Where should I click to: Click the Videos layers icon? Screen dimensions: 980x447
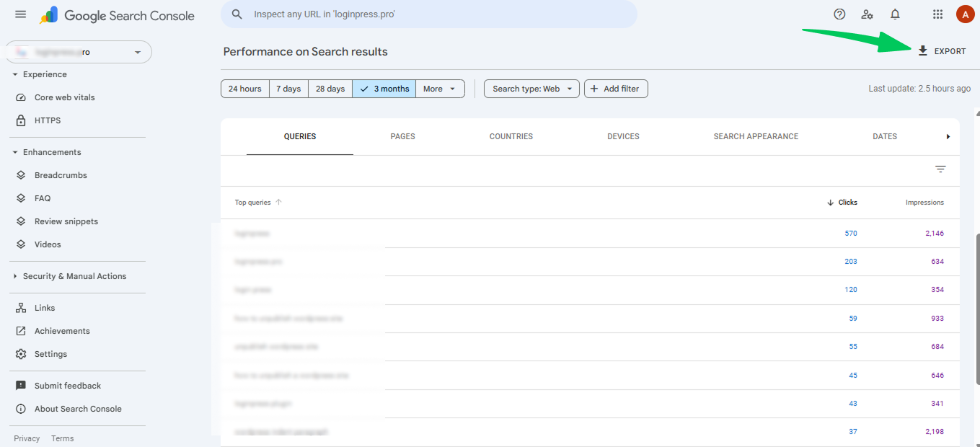click(21, 244)
